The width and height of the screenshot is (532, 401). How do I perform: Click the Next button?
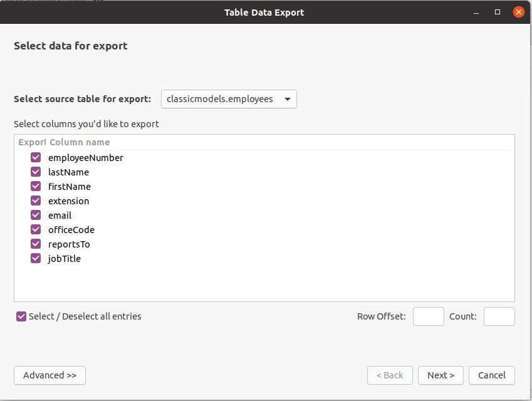tap(441, 375)
